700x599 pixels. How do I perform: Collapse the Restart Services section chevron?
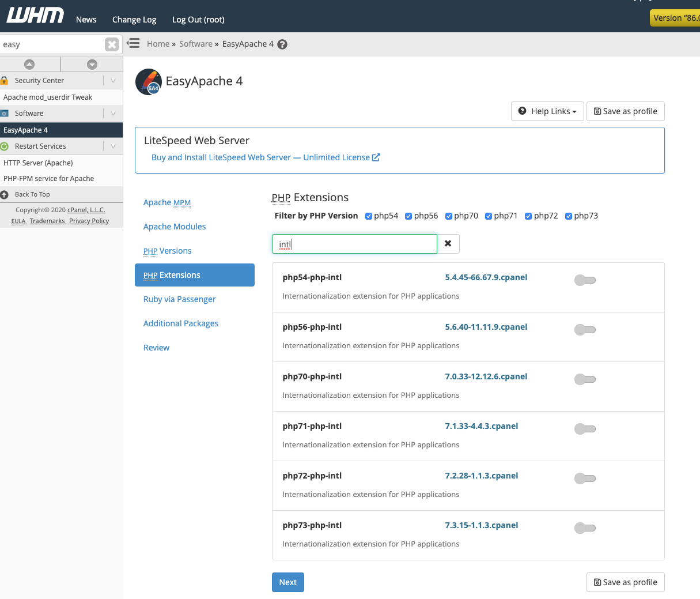coord(113,146)
